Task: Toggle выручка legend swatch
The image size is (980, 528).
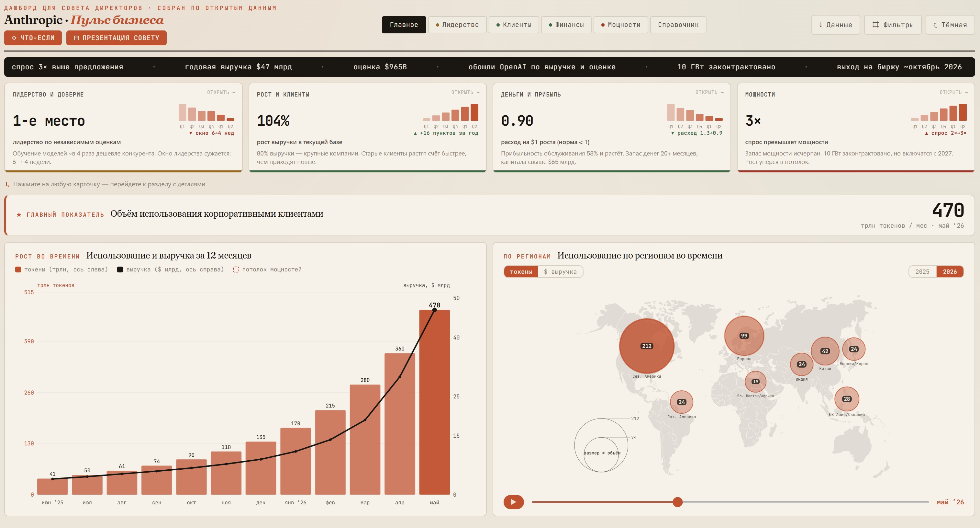Action: pos(120,270)
